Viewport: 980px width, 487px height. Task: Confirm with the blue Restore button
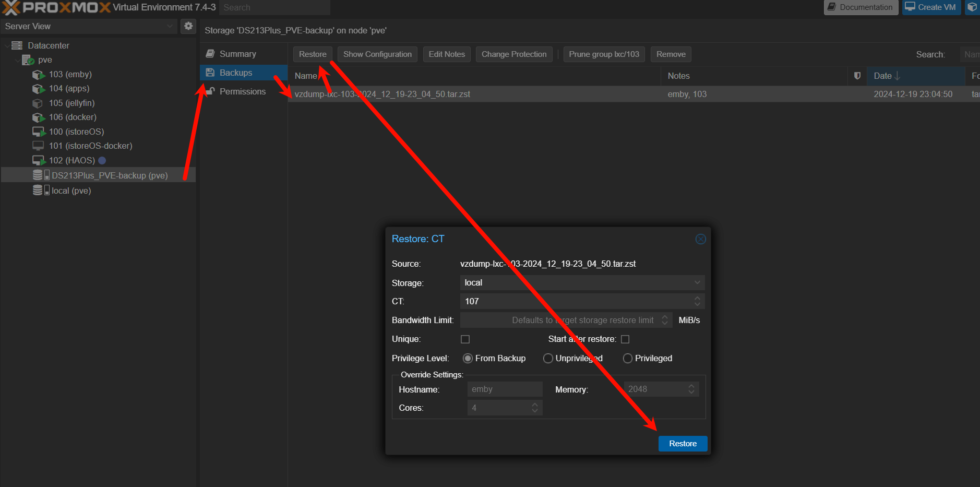click(683, 444)
